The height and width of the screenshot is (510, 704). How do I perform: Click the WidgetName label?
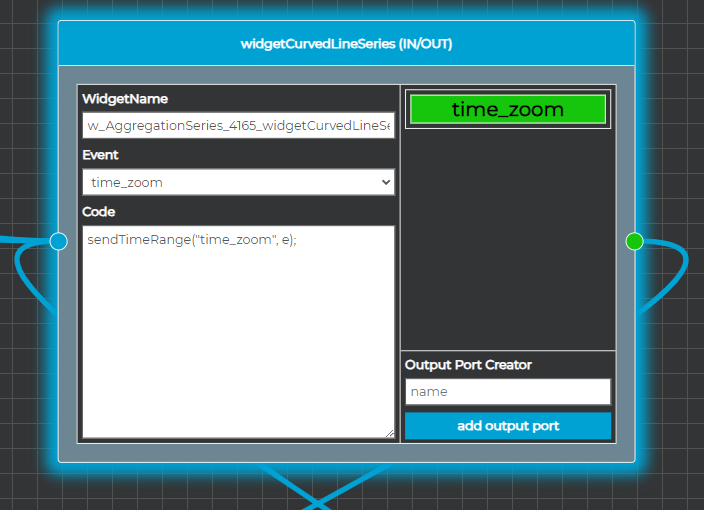[125, 99]
